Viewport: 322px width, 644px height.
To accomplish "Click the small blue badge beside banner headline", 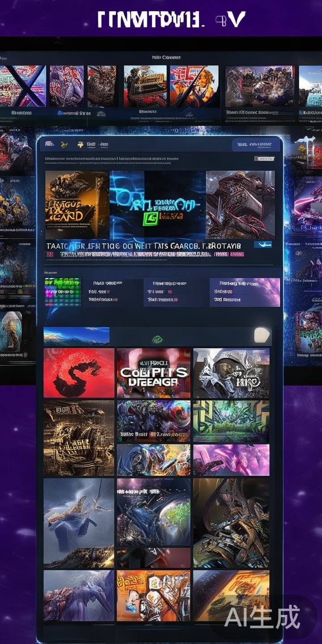I will click(263, 245).
